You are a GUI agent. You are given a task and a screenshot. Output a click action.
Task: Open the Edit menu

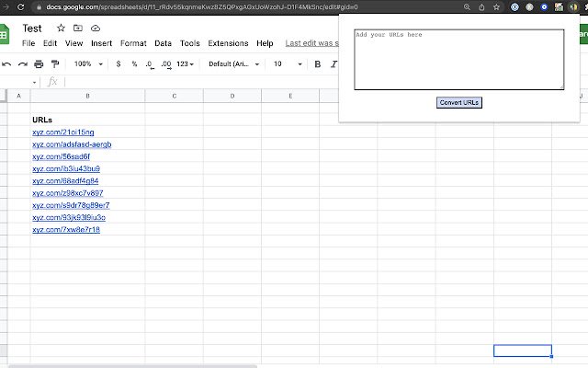[x=50, y=43]
